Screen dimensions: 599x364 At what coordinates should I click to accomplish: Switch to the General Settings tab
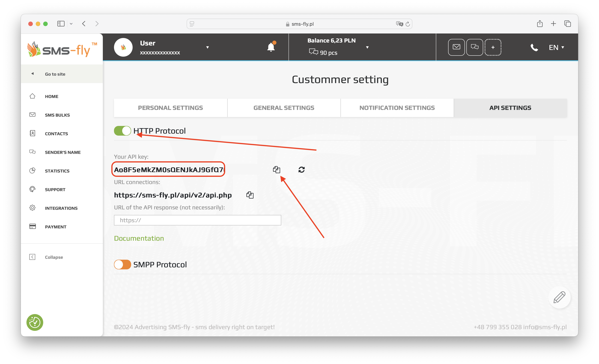(284, 108)
